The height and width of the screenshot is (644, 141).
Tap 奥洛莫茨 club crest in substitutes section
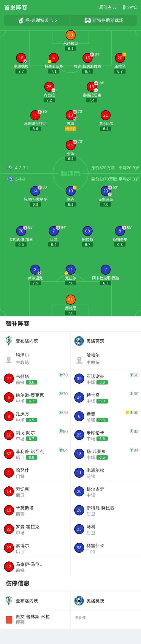(79, 341)
